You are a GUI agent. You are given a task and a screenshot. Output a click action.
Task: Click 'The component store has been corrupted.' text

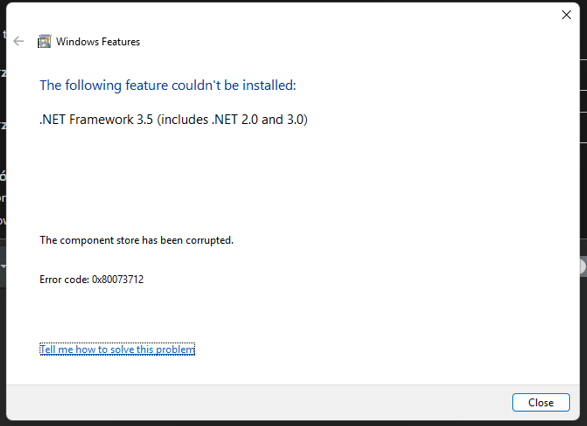[x=137, y=240]
